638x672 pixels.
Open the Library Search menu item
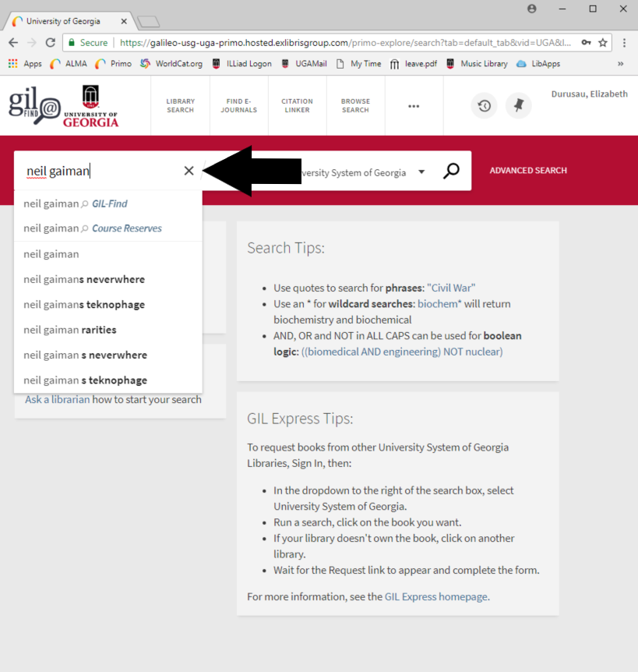point(180,106)
